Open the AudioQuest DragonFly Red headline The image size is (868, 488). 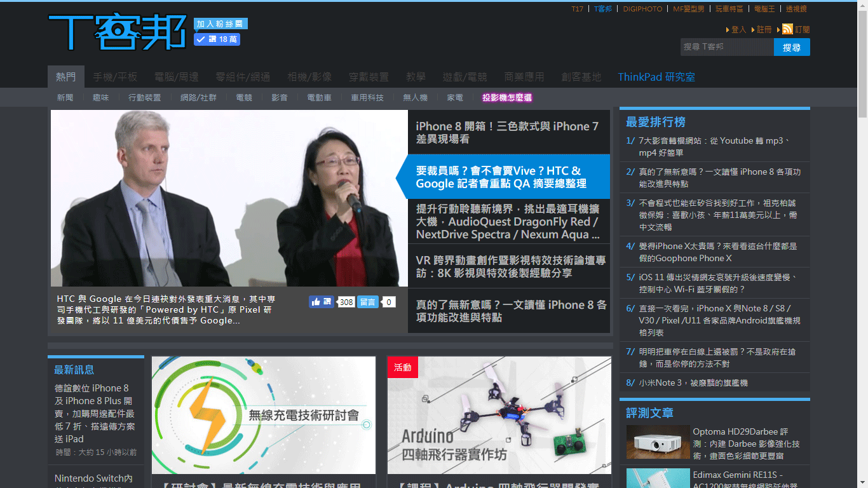pos(508,221)
